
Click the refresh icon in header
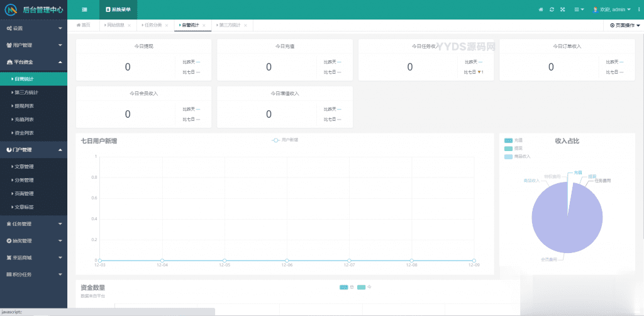pyautogui.click(x=552, y=9)
